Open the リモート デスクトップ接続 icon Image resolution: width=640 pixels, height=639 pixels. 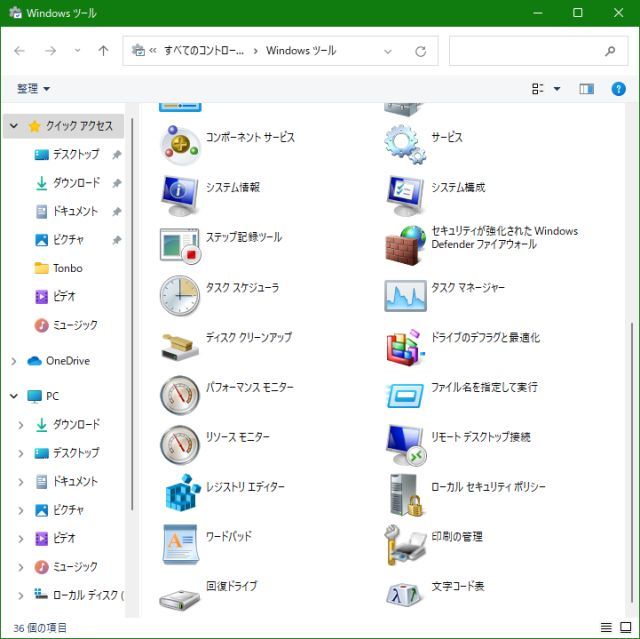pos(405,445)
